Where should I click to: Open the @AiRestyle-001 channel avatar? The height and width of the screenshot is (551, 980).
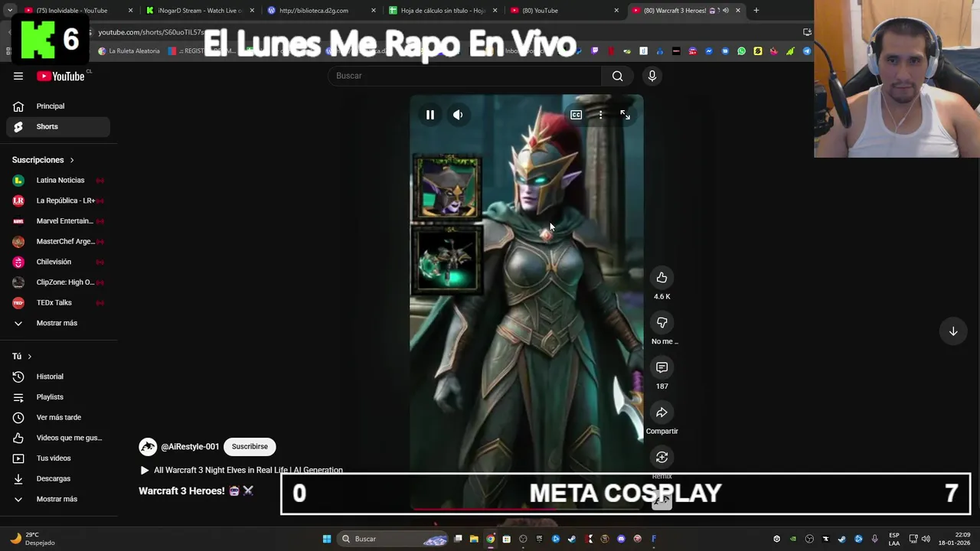click(148, 447)
